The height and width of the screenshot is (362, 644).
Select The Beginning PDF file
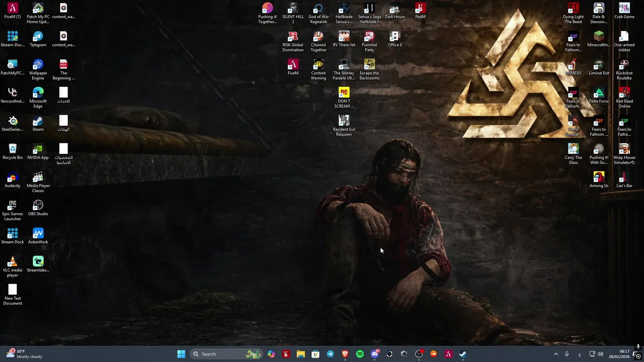pyautogui.click(x=63, y=70)
